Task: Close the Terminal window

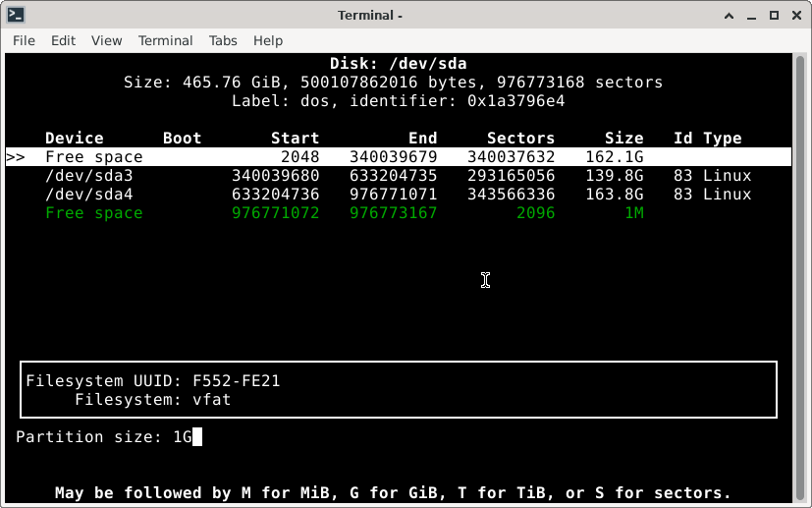Action: 796,15
